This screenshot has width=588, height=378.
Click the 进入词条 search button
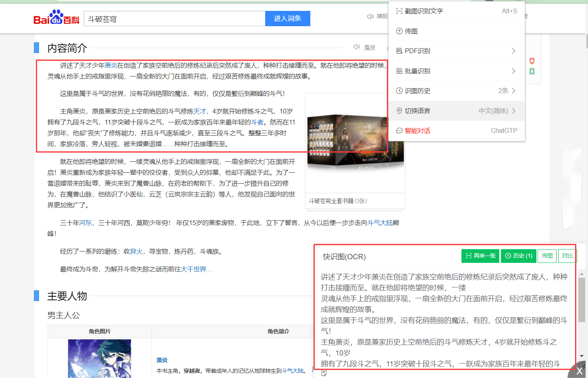[287, 19]
